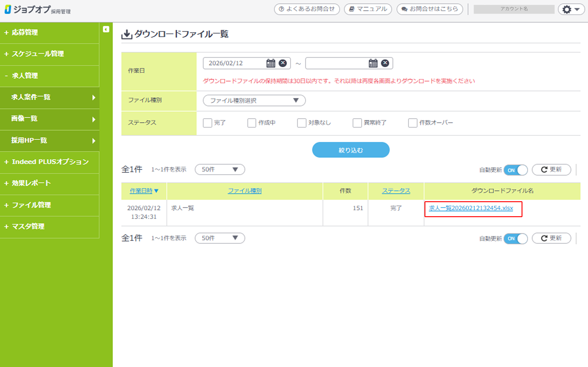
Task: Open 採用HP一覧 sidebar item
Action: tap(29, 141)
